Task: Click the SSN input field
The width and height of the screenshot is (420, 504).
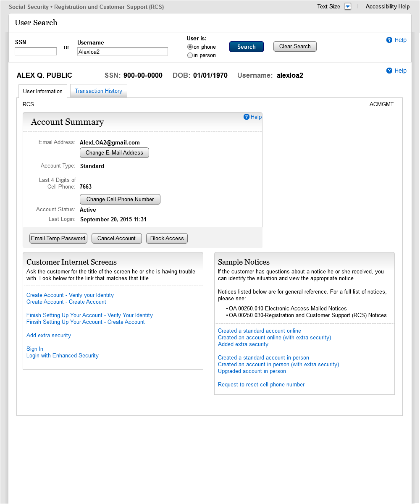Action: coord(36,51)
